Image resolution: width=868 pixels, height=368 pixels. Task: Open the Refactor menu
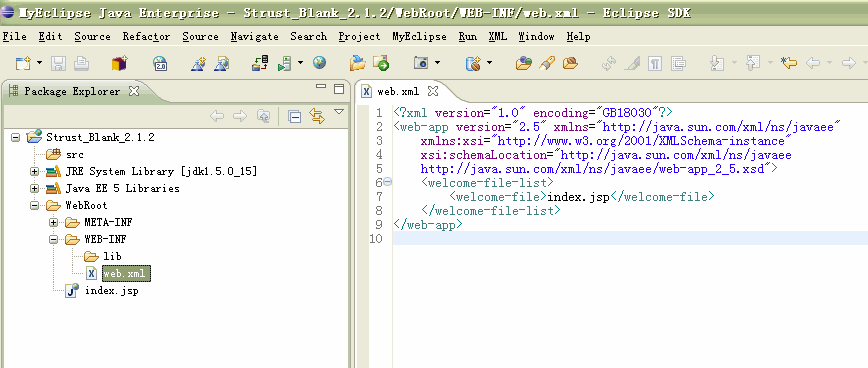(x=146, y=37)
